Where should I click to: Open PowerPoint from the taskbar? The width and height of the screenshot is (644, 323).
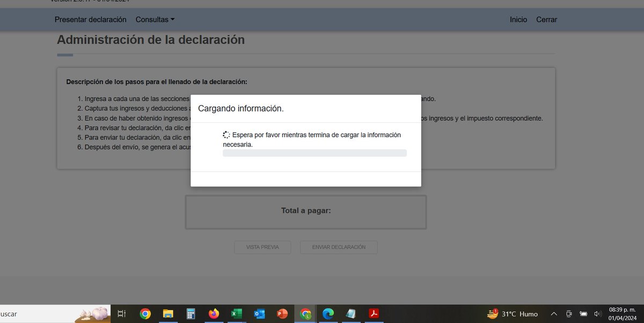282,314
